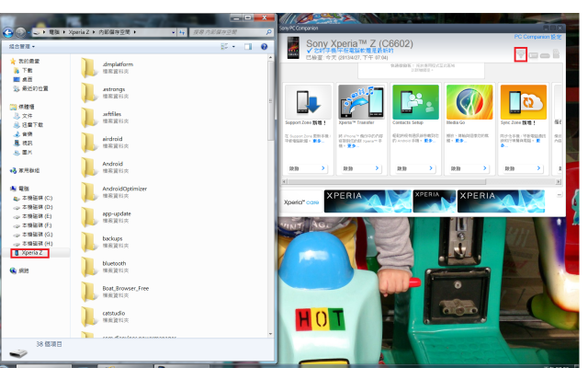
Task: Click the Xperia Z phone image in PC Companion
Action: coord(293,48)
